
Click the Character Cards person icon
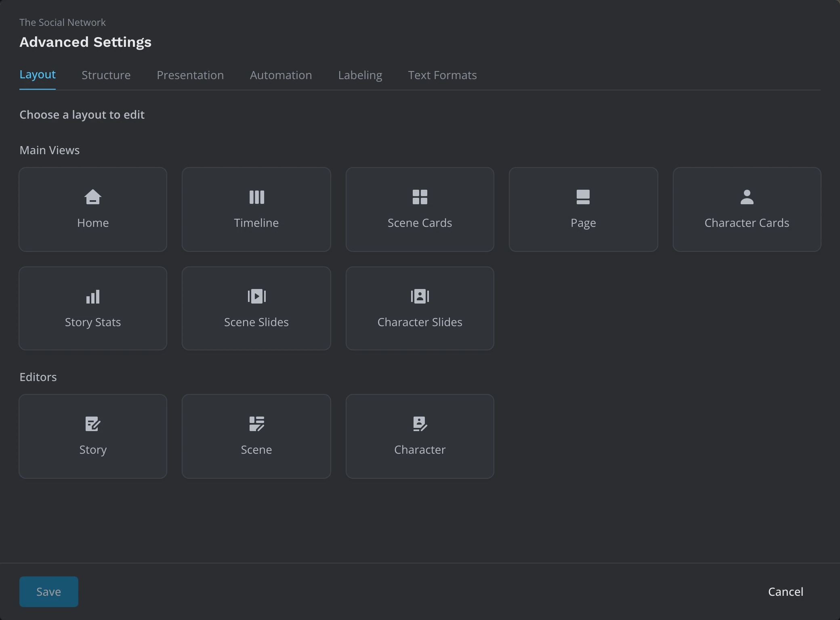click(747, 197)
